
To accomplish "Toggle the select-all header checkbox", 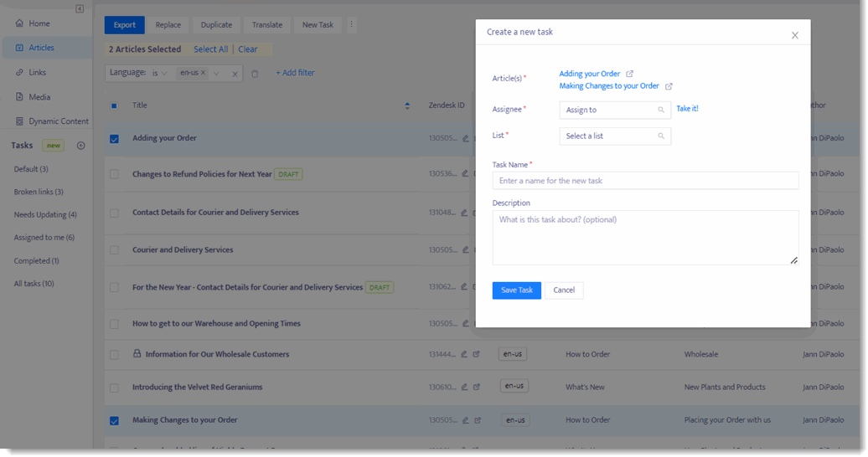I will click(x=114, y=105).
